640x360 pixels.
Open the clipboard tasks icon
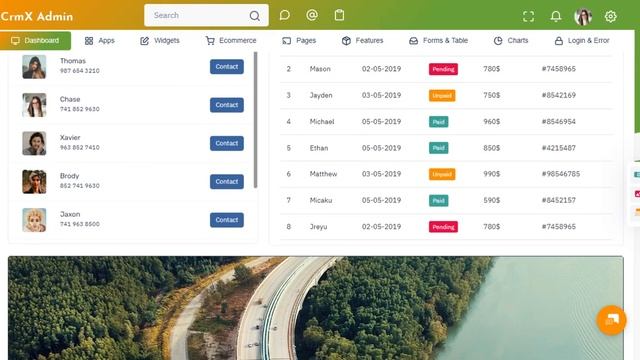coord(339,15)
